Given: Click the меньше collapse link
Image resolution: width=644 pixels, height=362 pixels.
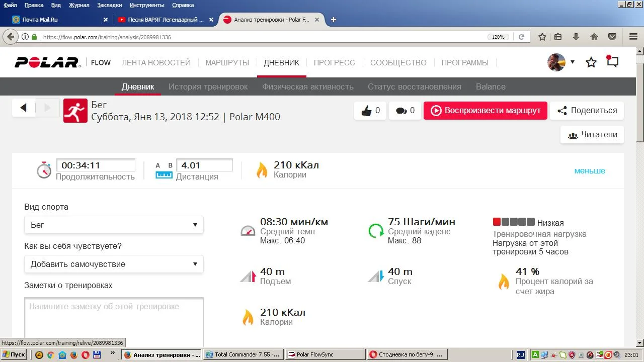Looking at the screenshot, I should click(590, 171).
